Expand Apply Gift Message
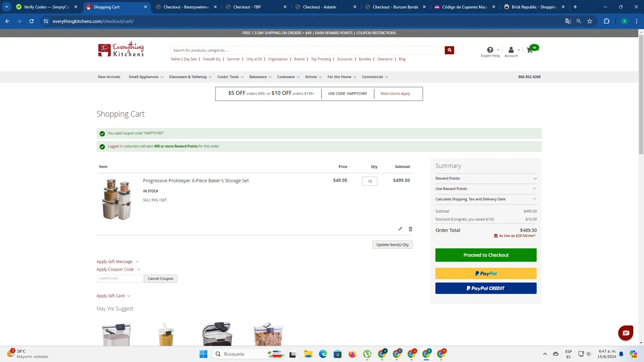644x362 pixels. point(118,262)
